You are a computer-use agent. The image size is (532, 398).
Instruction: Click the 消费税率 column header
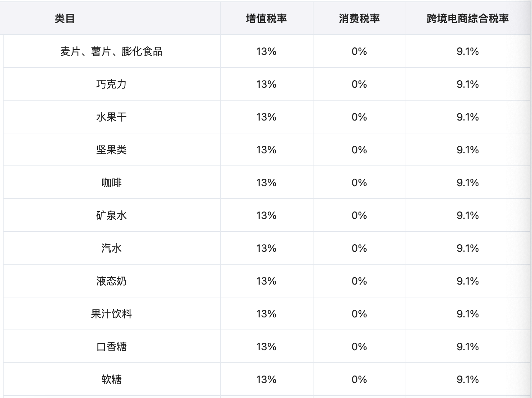point(359,19)
